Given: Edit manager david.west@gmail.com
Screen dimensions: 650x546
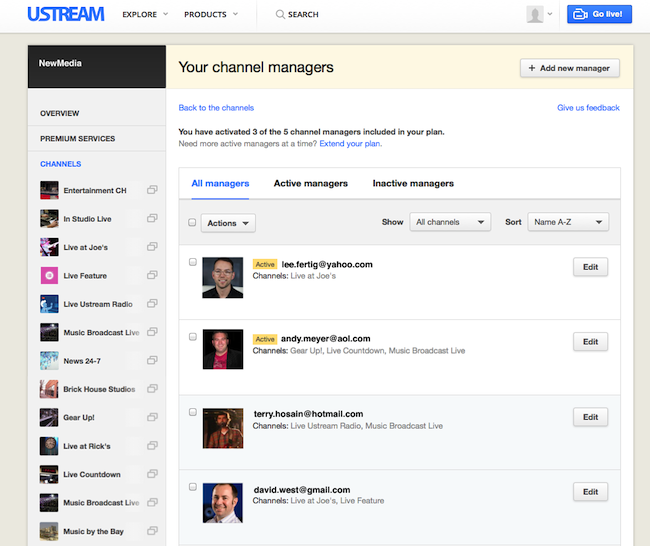Looking at the screenshot, I should point(590,492).
